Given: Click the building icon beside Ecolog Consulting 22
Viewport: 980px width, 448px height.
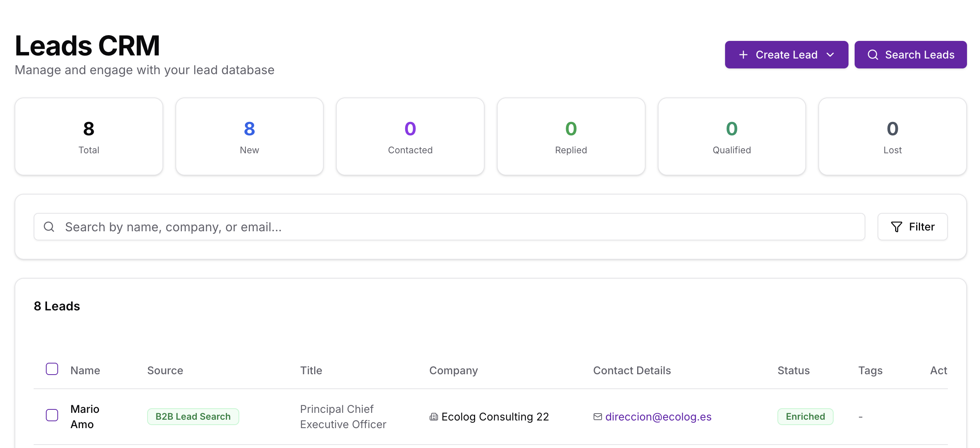Looking at the screenshot, I should [433, 417].
